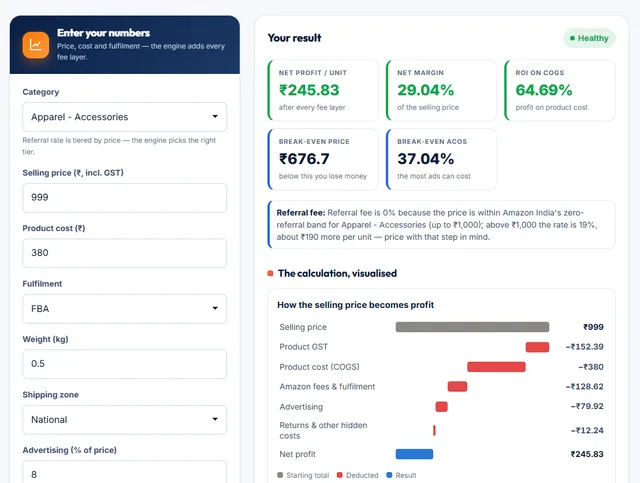The height and width of the screenshot is (483, 640).
Task: Click the 'Product GST' row label
Action: [303, 347]
